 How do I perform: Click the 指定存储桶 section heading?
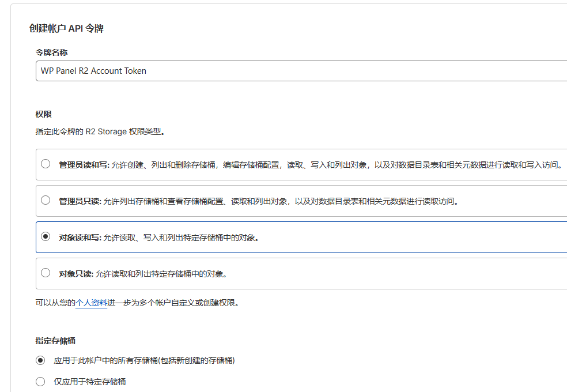tap(55, 341)
